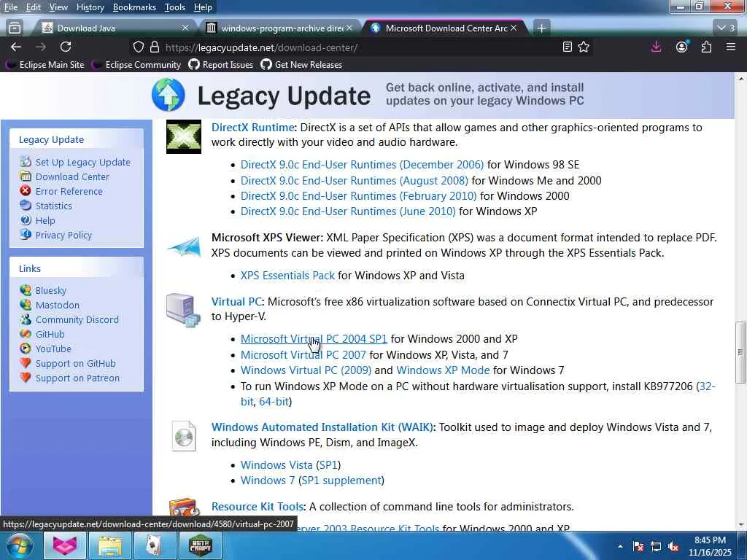Open the YouTube sidebar link
The image size is (747, 560).
click(53, 349)
